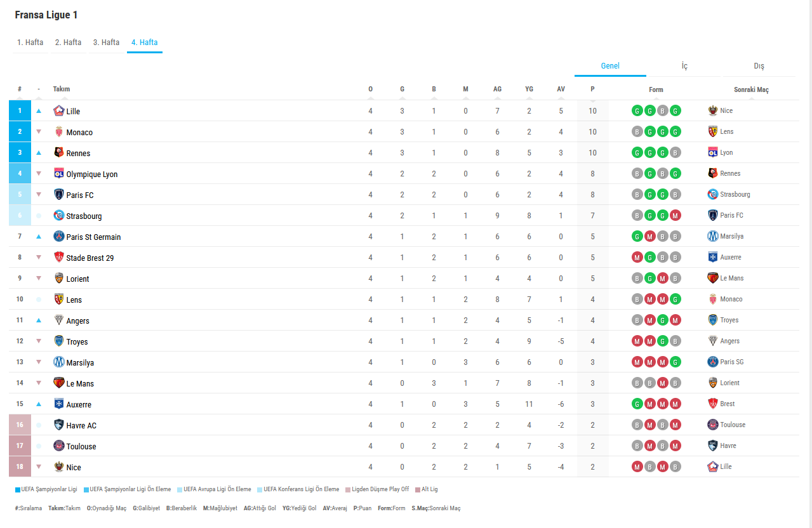
Task: Click the Strasbourg team crest in row 6
Action: point(59,216)
